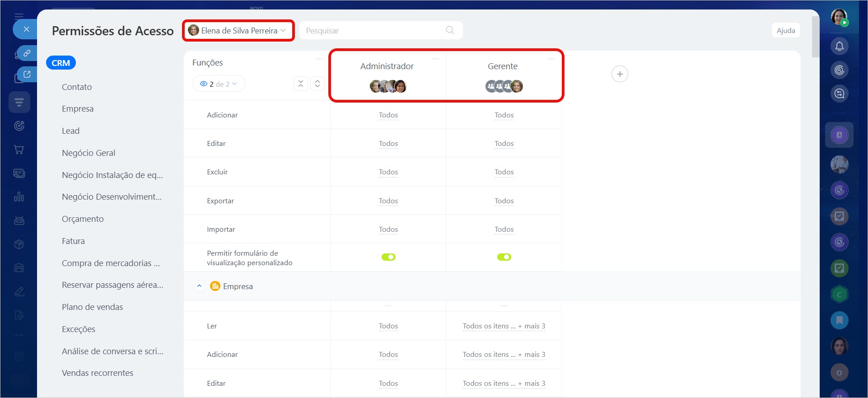
Task: Click the Ajuda button
Action: (785, 31)
